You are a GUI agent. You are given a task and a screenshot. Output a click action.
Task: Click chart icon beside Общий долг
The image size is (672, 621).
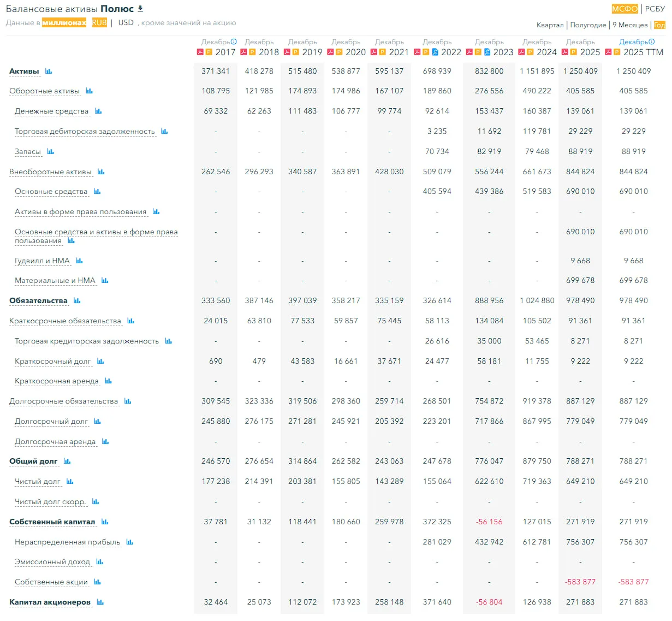[x=67, y=461]
